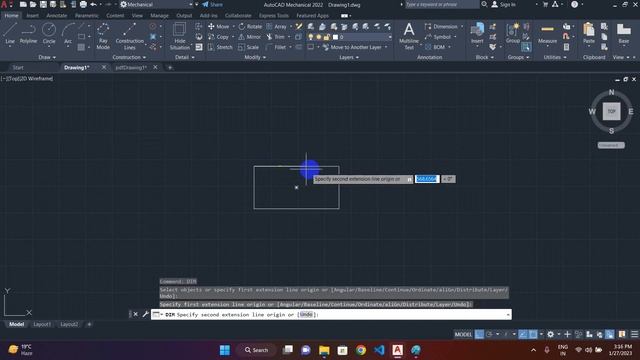This screenshot has width=640, height=360.
Task: Select the Circle tool
Action: click(x=49, y=33)
